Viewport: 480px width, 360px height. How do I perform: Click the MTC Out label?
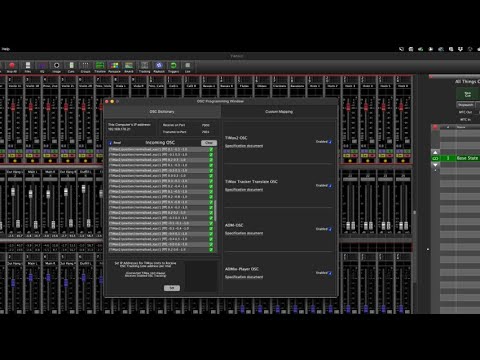click(x=466, y=112)
